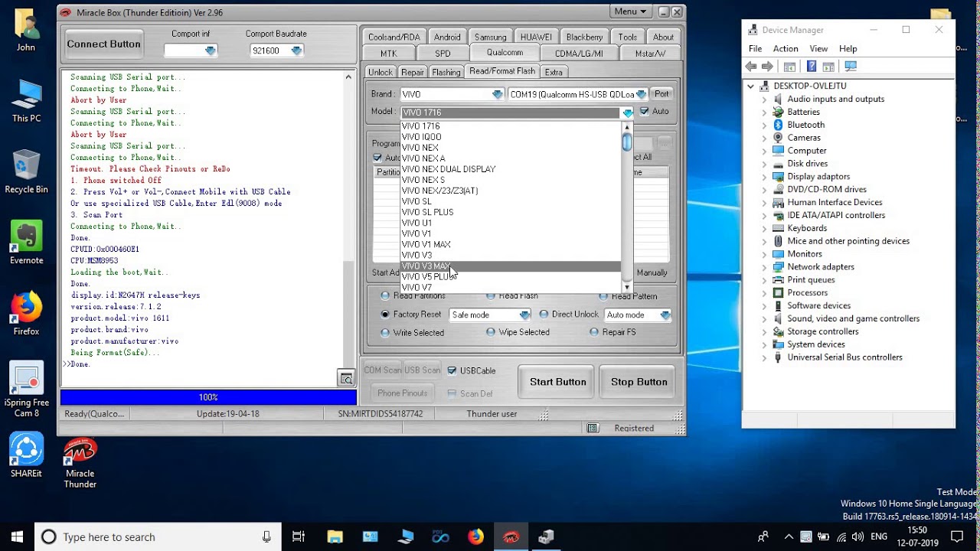Click the Forward arrow in Device Manager toolbar
Image resolution: width=980 pixels, height=551 pixels.
point(767,67)
